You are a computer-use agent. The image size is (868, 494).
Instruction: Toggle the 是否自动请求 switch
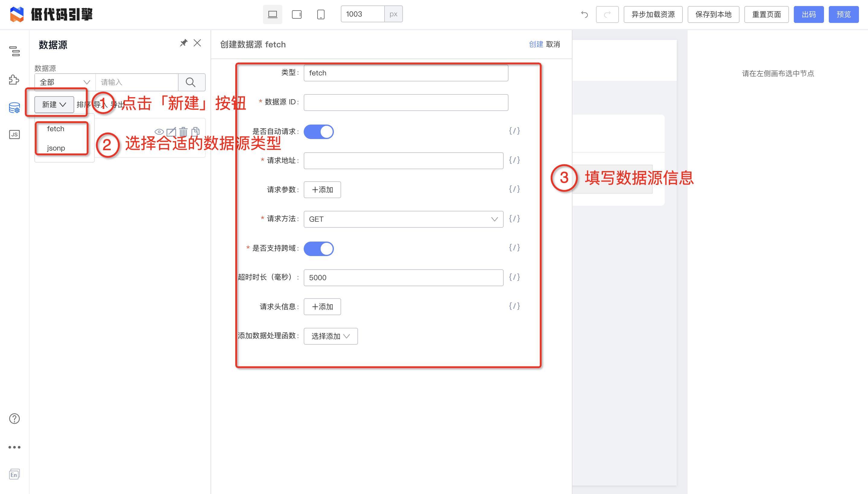(318, 131)
